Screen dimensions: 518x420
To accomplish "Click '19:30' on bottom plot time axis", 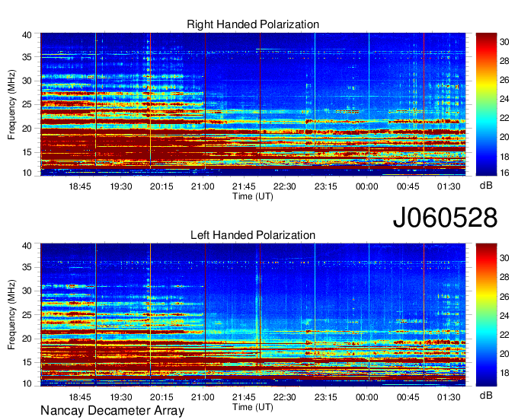I will pyautogui.click(x=121, y=397).
